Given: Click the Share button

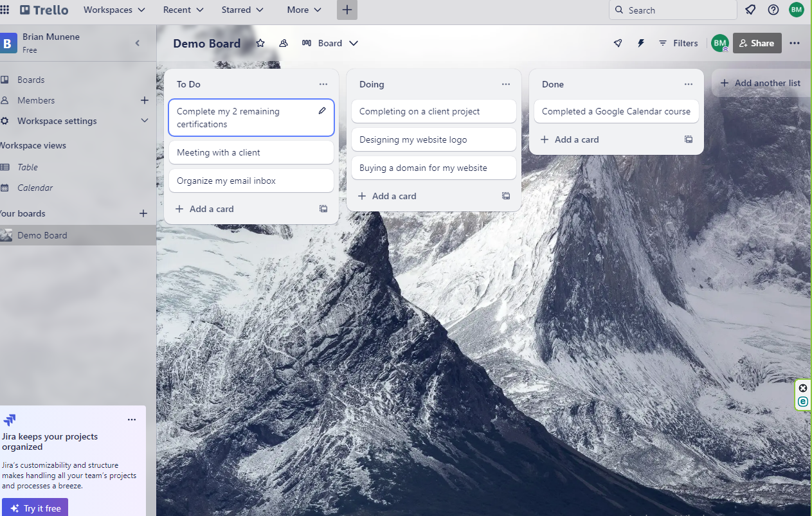Looking at the screenshot, I should tap(757, 43).
